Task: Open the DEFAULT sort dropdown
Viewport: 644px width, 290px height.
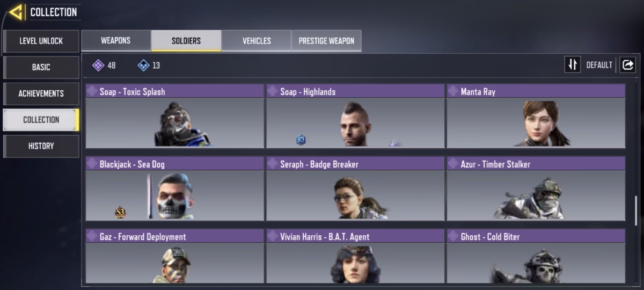Action: point(599,65)
